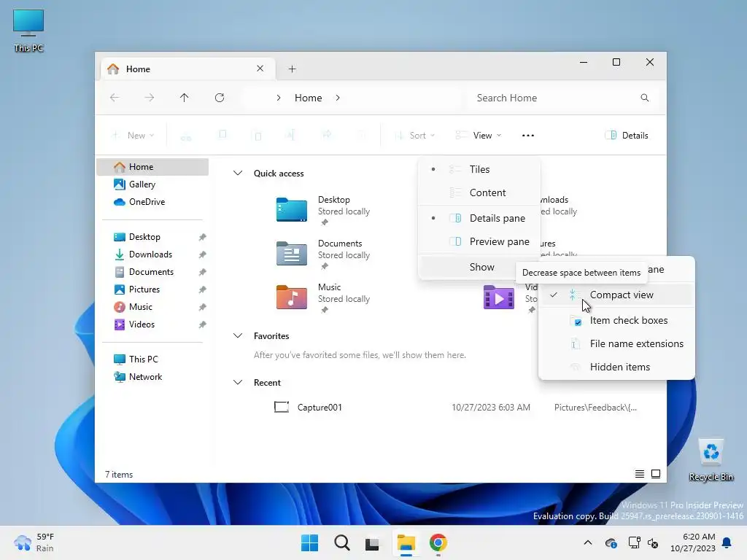747x560 pixels.
Task: Open Pictures in navigation pane
Action: coord(152,289)
